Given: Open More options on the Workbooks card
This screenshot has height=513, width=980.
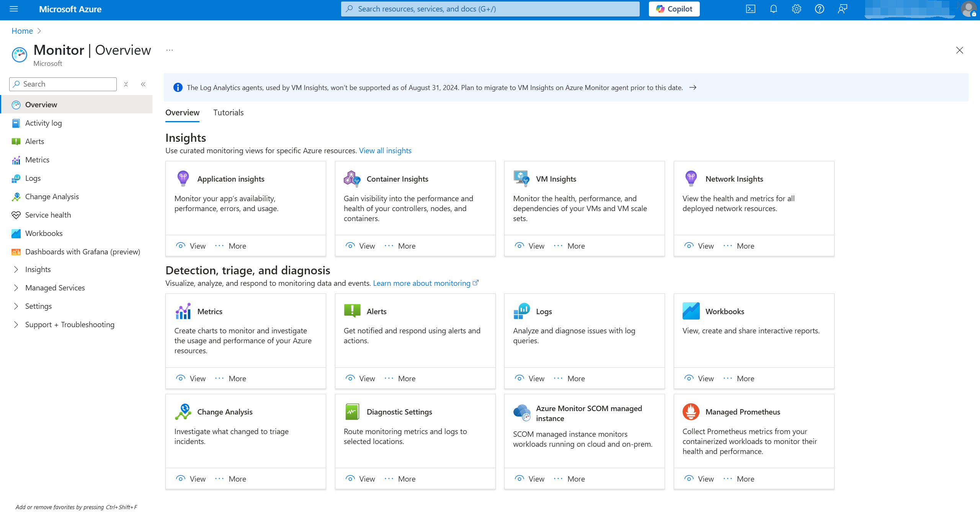Looking at the screenshot, I should coord(738,379).
